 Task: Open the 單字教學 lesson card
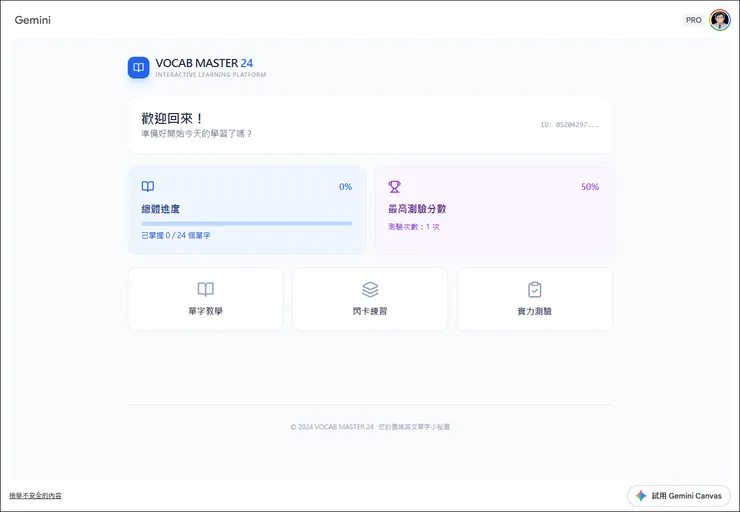[x=205, y=299]
